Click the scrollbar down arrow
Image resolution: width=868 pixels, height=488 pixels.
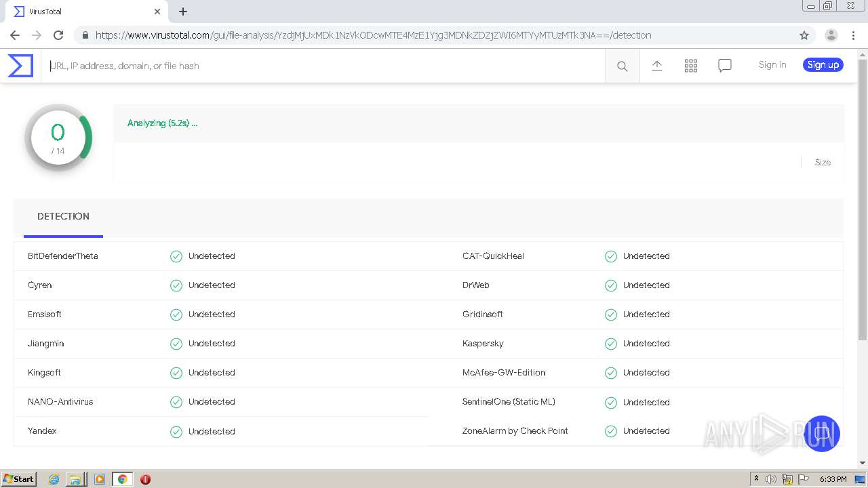click(x=863, y=463)
